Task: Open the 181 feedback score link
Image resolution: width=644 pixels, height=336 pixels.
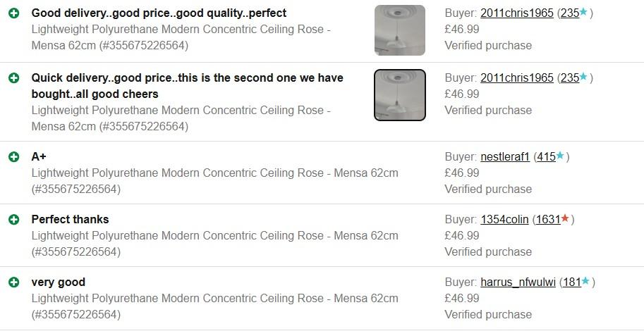Action: [571, 282]
